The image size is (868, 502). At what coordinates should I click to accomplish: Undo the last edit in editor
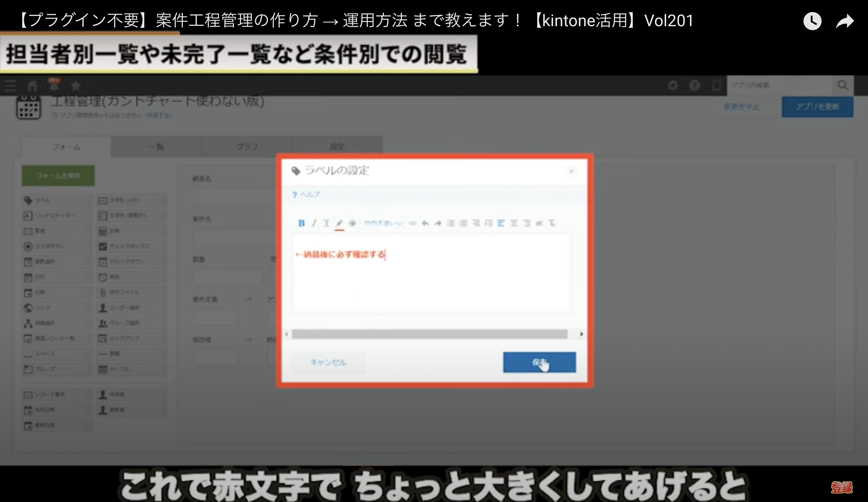tap(425, 223)
